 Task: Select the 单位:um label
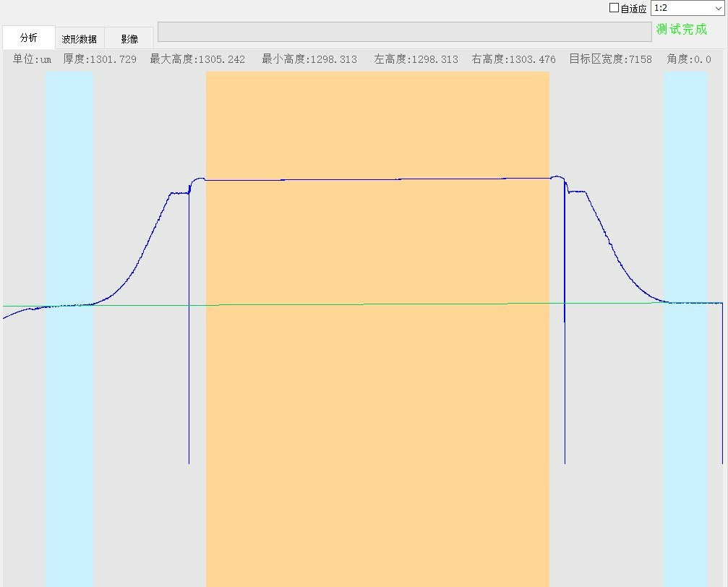(x=32, y=59)
